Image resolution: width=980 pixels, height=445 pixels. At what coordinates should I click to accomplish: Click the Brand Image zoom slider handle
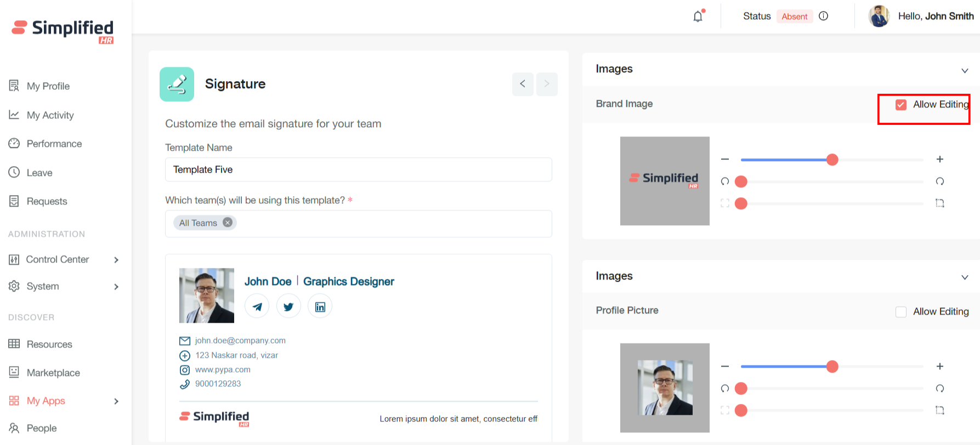pyautogui.click(x=832, y=159)
